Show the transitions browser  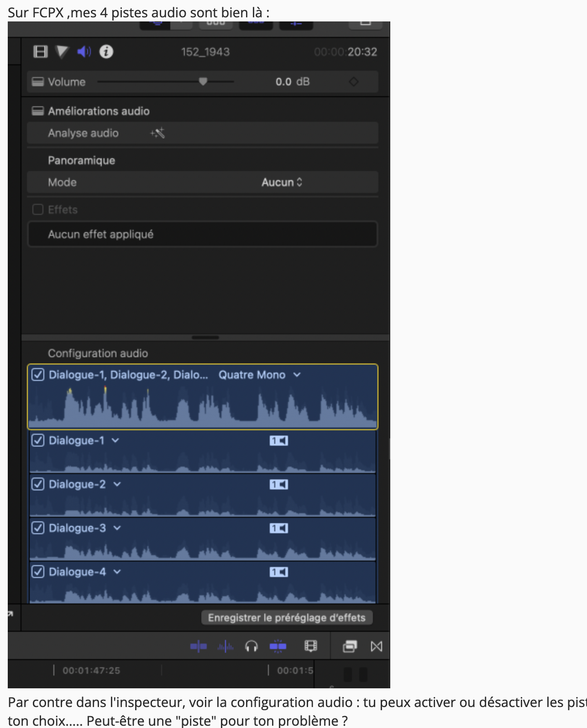377,646
